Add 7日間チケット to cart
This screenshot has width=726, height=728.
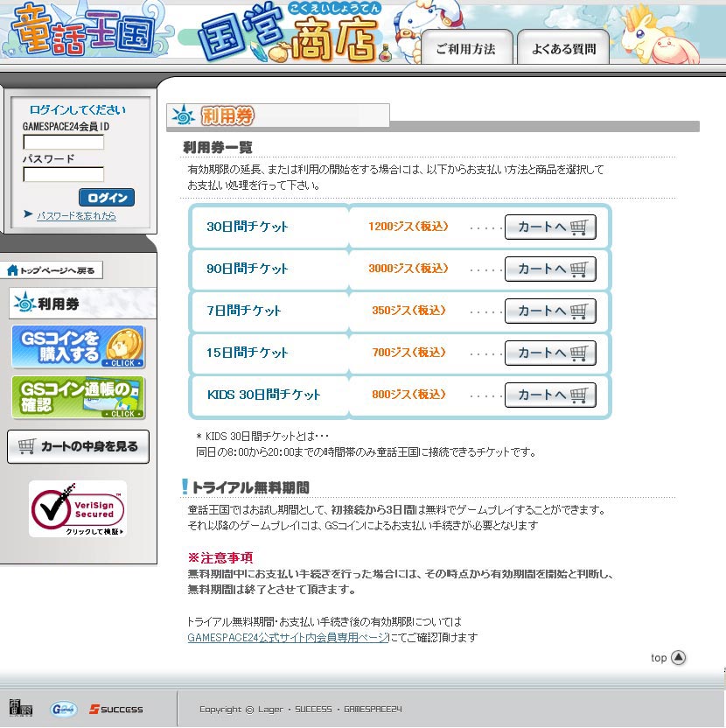(x=550, y=311)
